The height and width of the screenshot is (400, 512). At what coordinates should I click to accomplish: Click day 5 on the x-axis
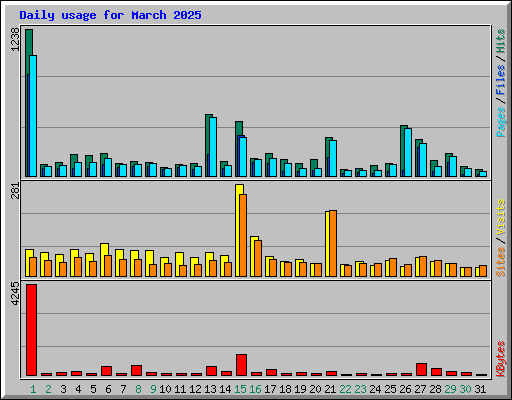[x=93, y=389]
